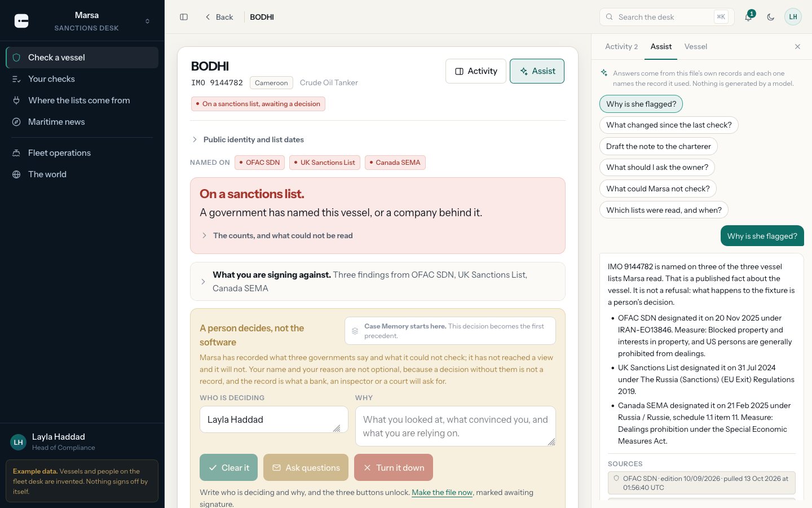Choose Draft the note to the charterer
Image resolution: width=812 pixels, height=508 pixels.
(x=659, y=146)
